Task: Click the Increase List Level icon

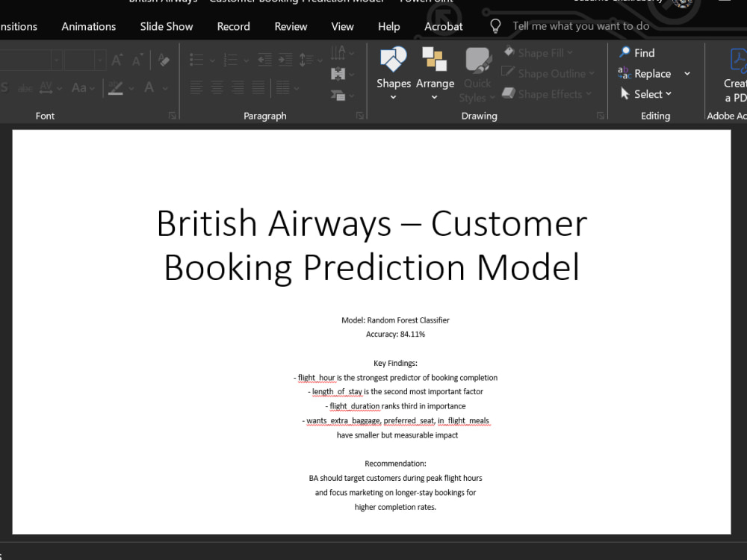Action: (x=285, y=60)
